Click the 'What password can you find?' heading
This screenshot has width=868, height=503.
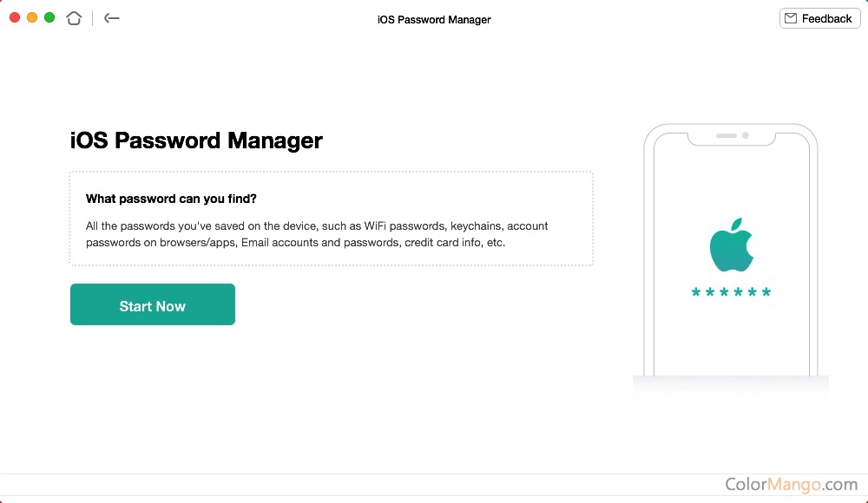click(171, 199)
